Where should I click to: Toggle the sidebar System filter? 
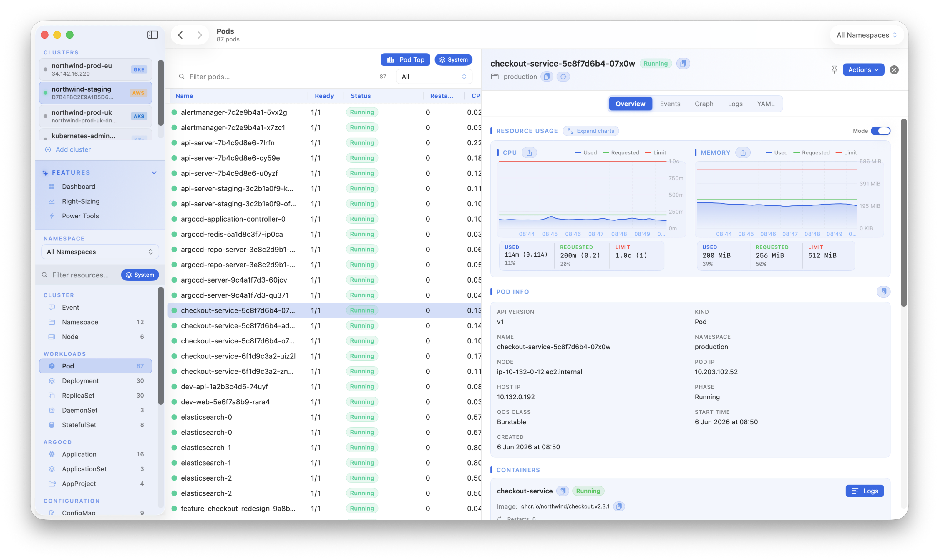pyautogui.click(x=140, y=275)
